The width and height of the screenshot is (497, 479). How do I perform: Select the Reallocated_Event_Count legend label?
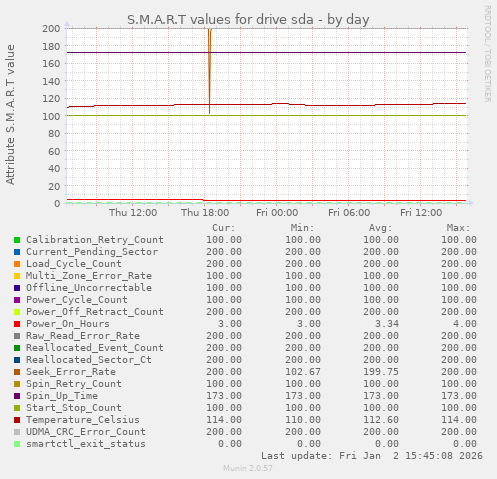pyautogui.click(x=95, y=348)
